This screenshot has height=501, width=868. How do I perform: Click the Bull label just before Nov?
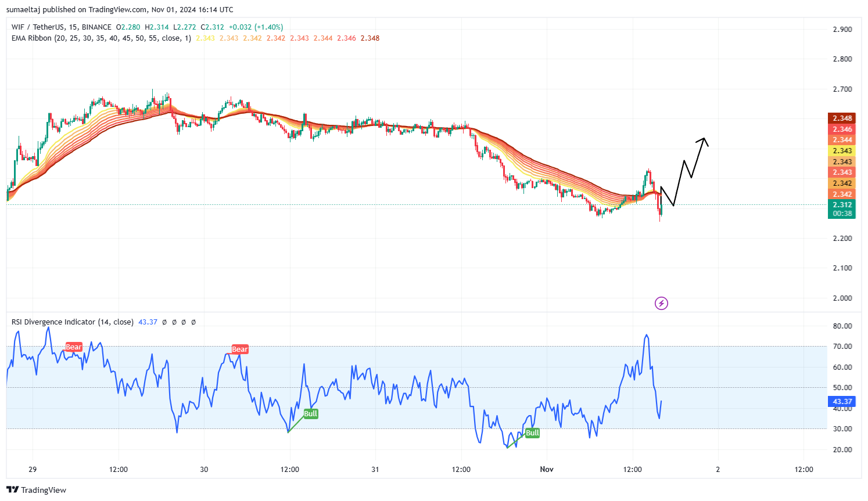pyautogui.click(x=533, y=433)
